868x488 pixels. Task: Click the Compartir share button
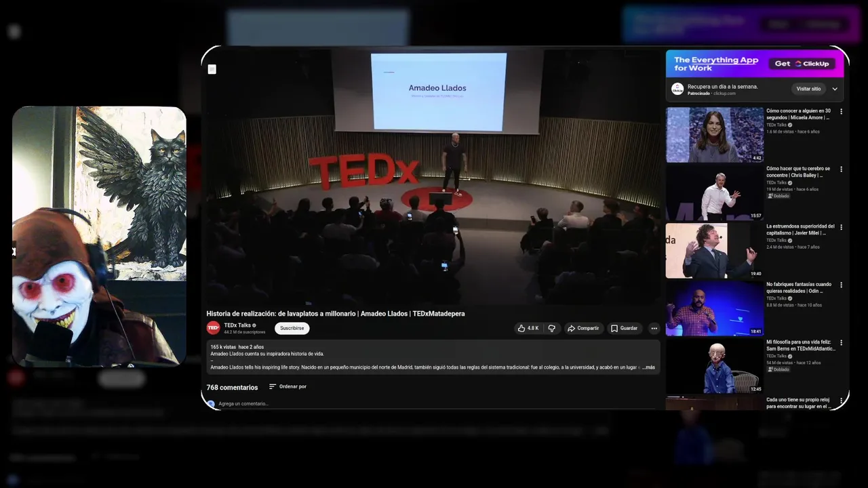583,328
